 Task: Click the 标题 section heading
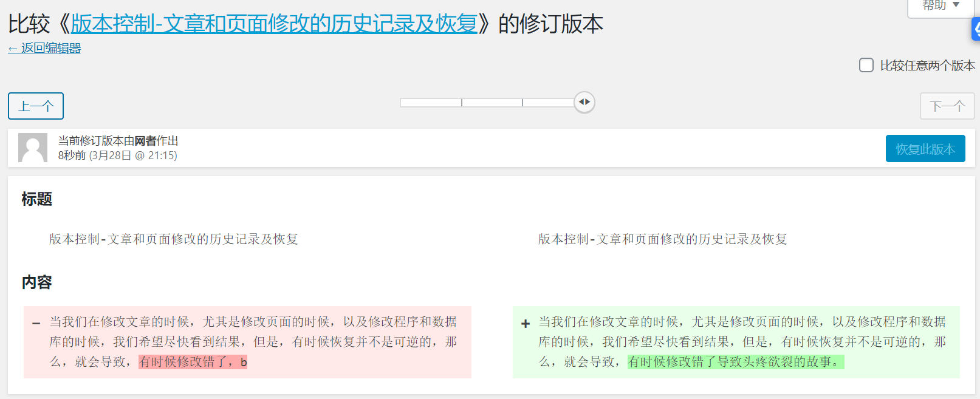(37, 199)
